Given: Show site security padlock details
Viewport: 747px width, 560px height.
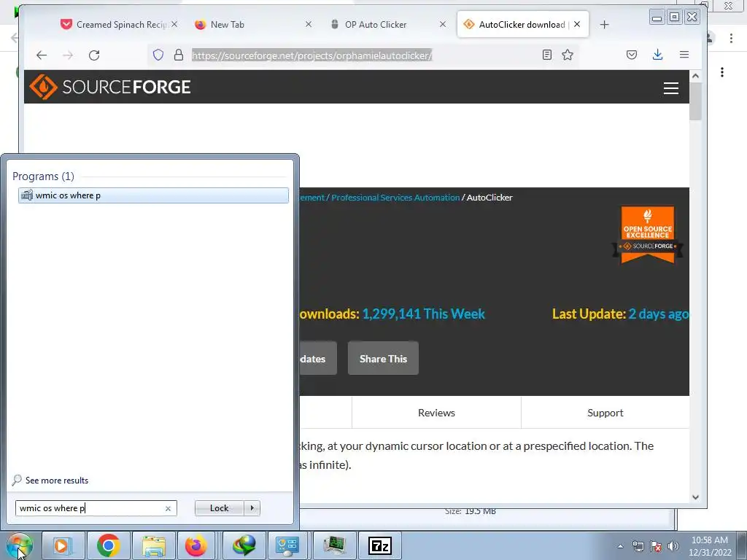Looking at the screenshot, I should [x=179, y=55].
